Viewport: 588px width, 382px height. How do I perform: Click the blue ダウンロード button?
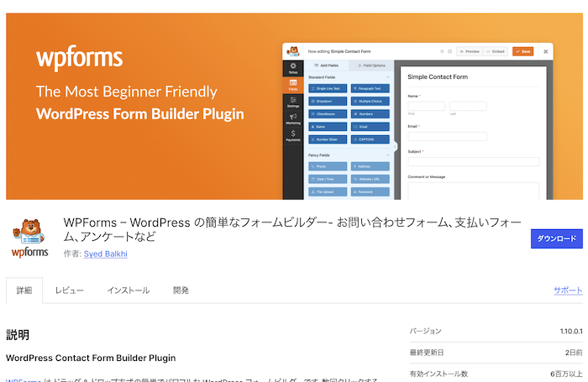pos(556,238)
